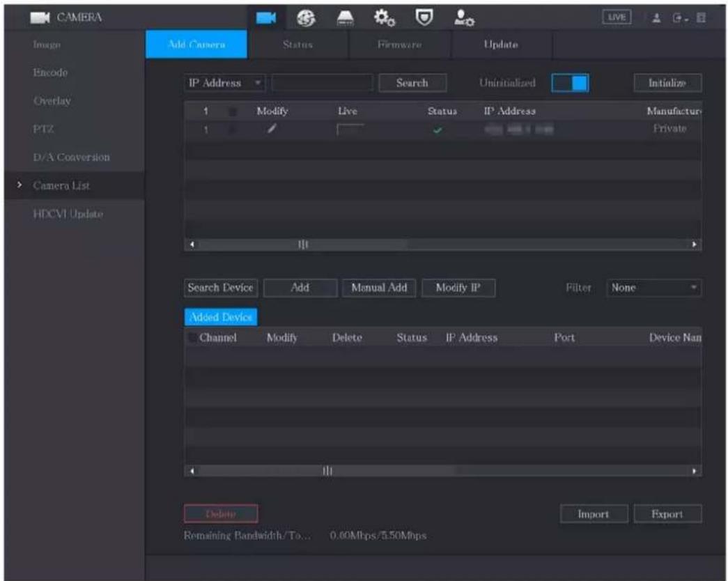728x581 pixels.
Task: Click the Added Device horizontal scrollbar thumb
Action: click(327, 471)
